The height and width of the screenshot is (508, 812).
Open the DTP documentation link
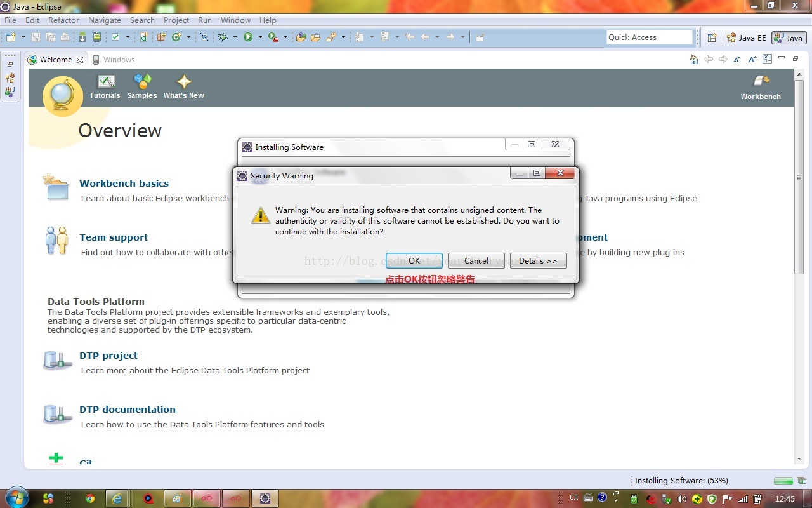(x=128, y=410)
